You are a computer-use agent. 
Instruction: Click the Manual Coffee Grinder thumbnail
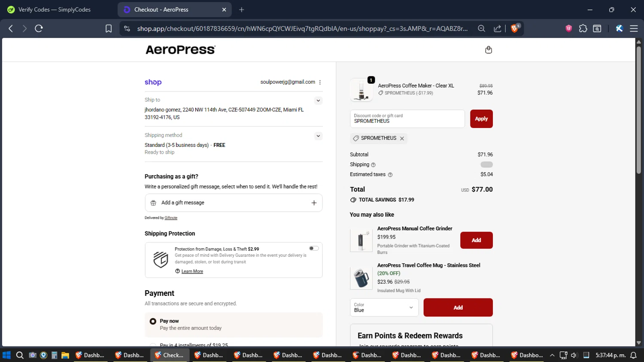[x=361, y=240]
